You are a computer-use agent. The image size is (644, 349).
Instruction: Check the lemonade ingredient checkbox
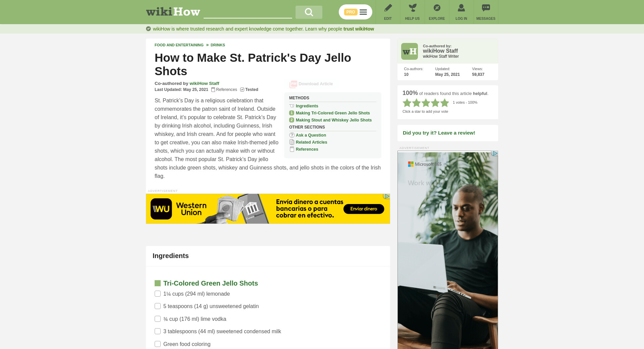(158, 294)
